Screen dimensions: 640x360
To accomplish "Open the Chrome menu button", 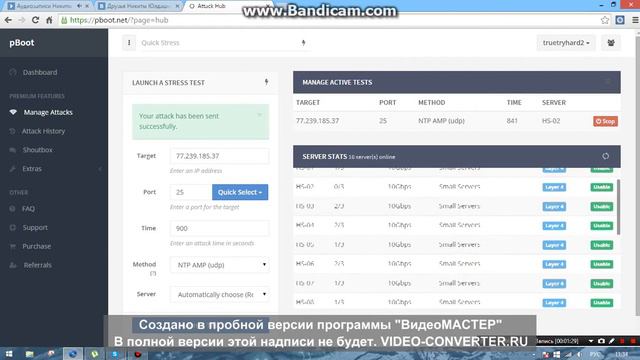I will pos(635,20).
